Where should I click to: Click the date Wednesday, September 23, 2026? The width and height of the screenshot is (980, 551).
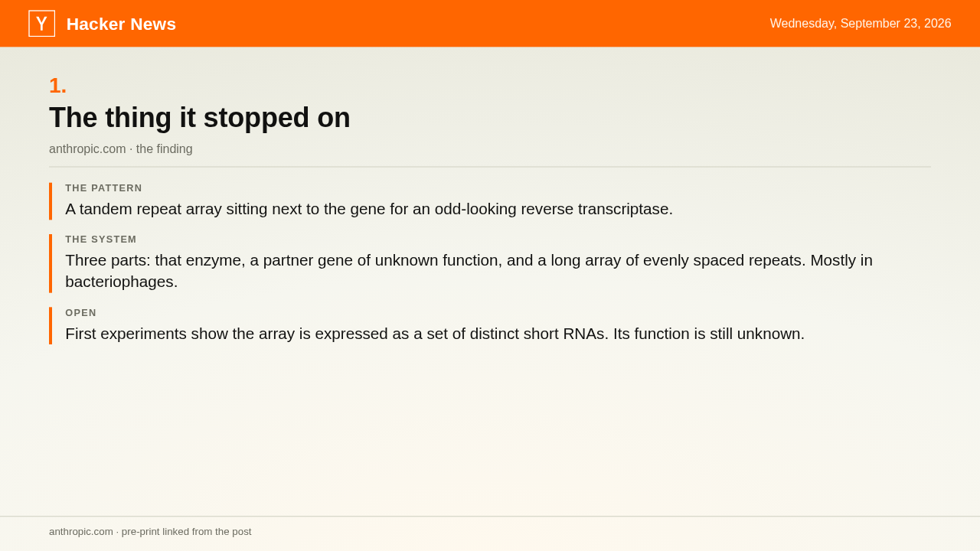tap(861, 24)
